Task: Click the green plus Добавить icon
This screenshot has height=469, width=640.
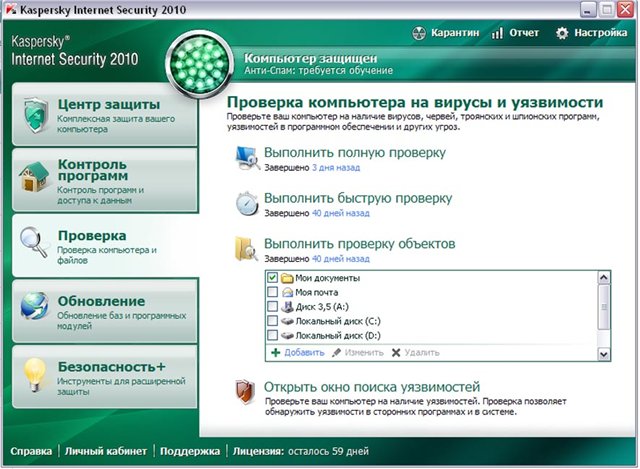Action: [276, 353]
